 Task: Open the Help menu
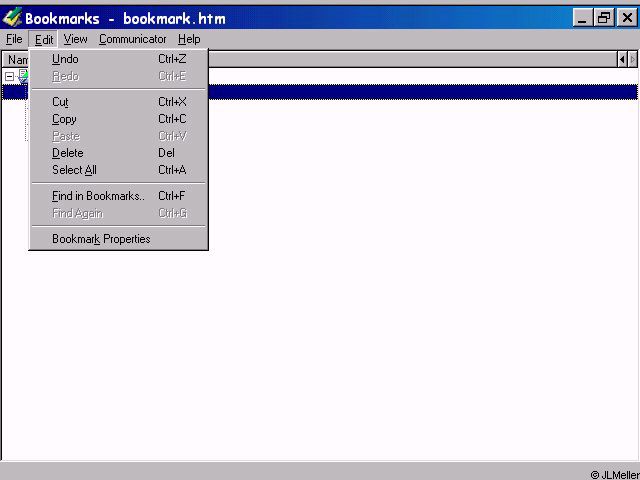189,39
